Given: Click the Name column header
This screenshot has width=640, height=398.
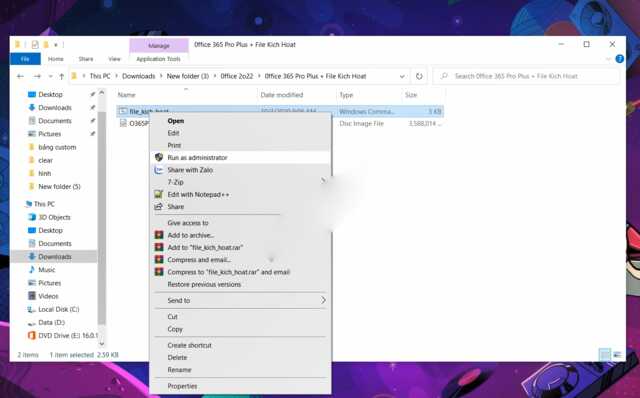Looking at the screenshot, I should click(127, 95).
